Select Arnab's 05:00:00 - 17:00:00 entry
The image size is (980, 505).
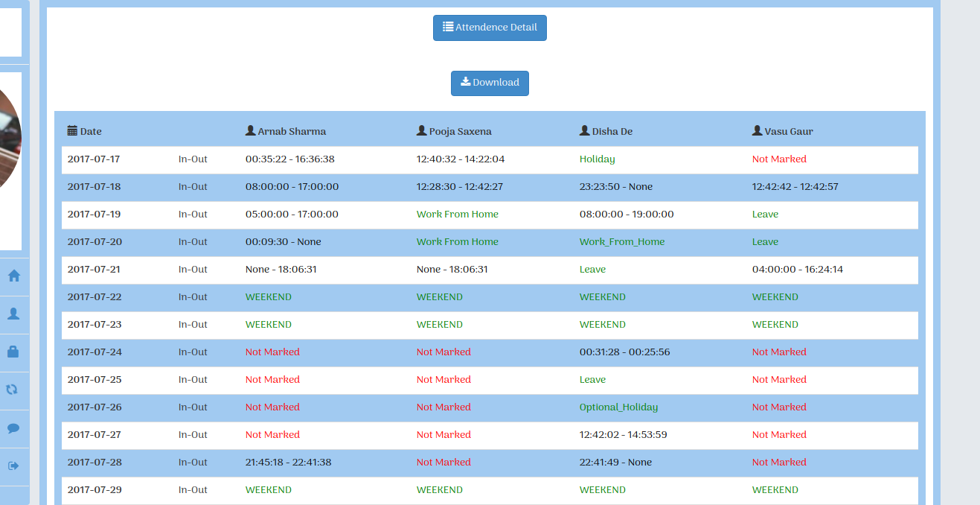(292, 215)
